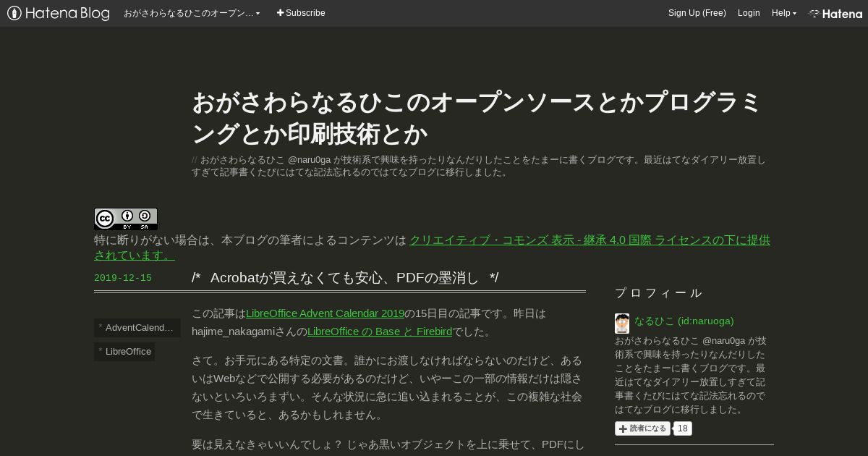The width and height of the screenshot is (868, 456).
Task: Click the 読者になる button
Action: pos(643,428)
